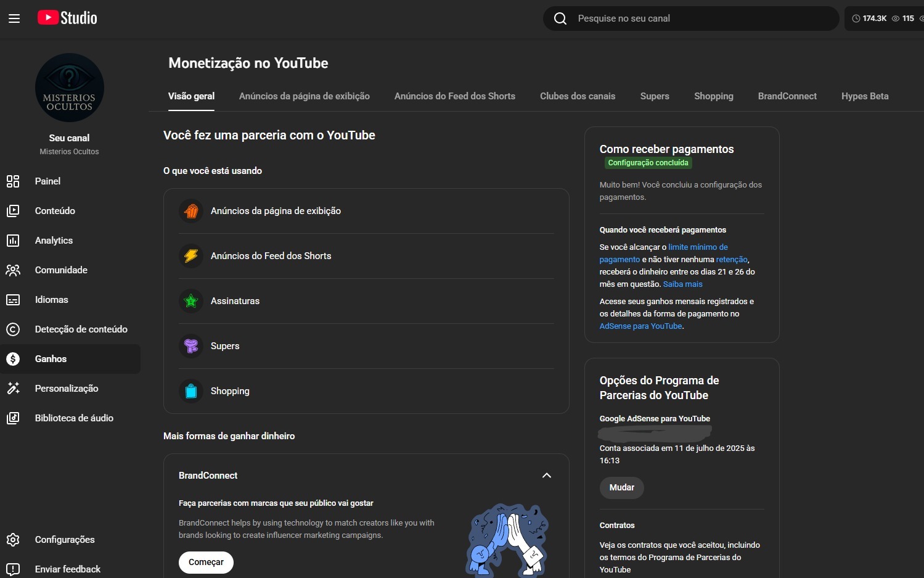Follow the Saiba mais link

[x=682, y=284]
